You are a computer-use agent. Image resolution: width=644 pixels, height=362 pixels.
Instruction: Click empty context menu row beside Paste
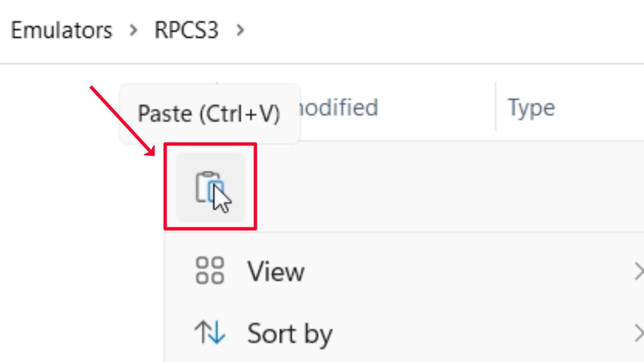419,187
